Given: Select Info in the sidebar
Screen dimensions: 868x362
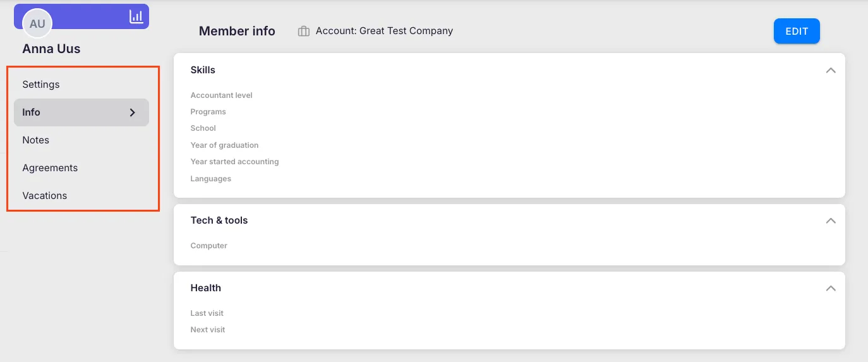Looking at the screenshot, I should pyautogui.click(x=32, y=112).
